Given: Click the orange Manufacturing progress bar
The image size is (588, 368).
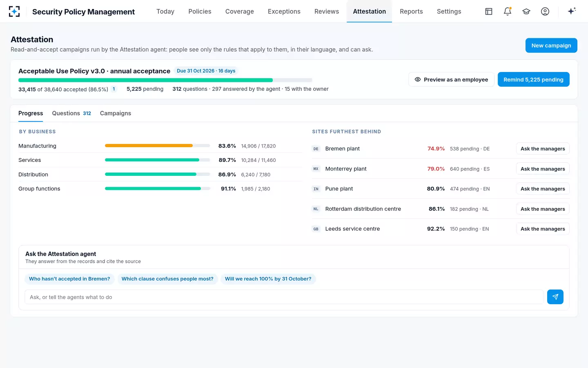Looking at the screenshot, I should 157,146.
